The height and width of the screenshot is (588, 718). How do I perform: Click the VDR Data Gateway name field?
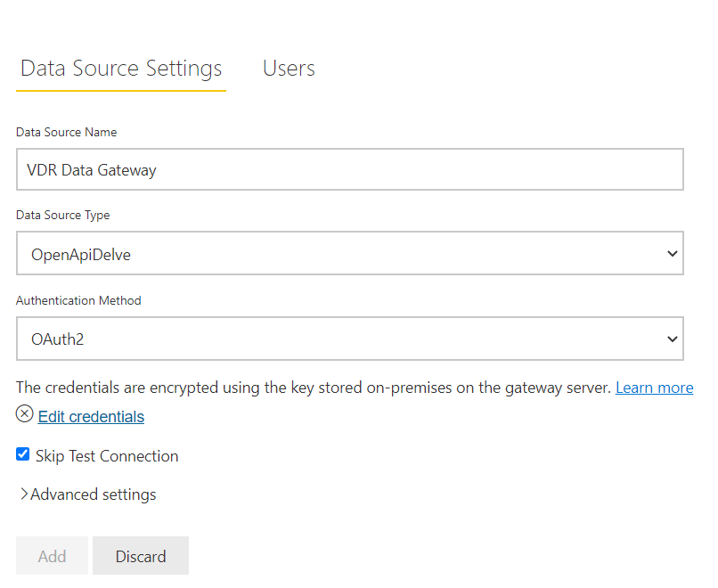pyautogui.click(x=350, y=169)
